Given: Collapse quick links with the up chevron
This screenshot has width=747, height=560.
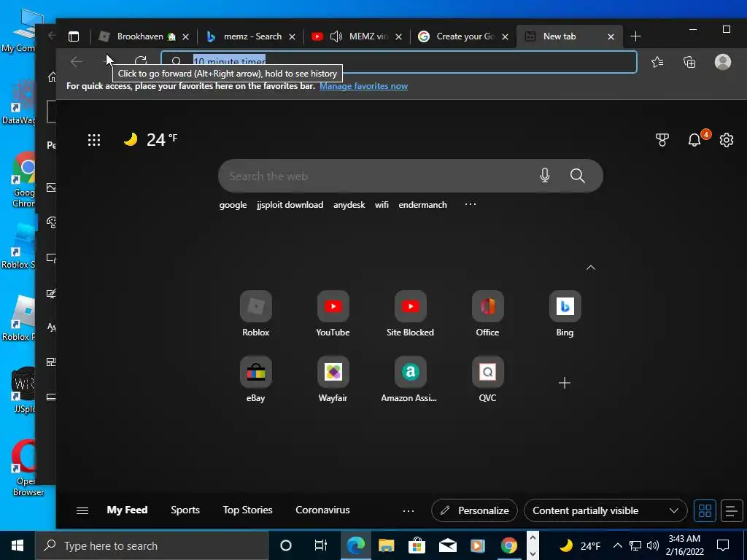Looking at the screenshot, I should [591, 268].
